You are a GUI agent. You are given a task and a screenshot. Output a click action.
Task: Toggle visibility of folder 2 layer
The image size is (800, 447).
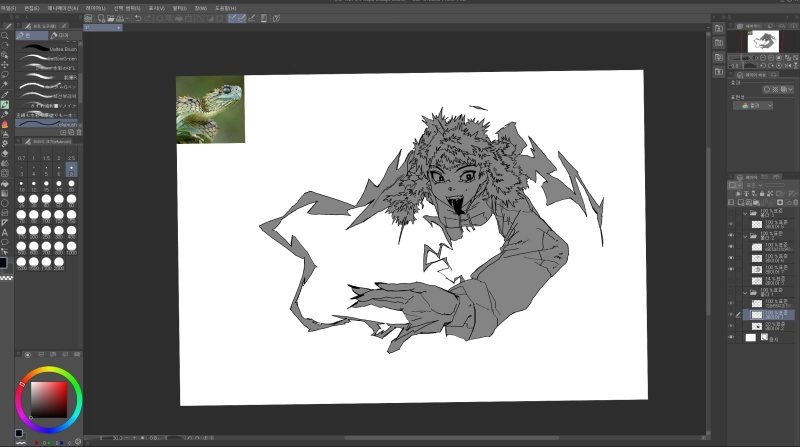point(731,235)
